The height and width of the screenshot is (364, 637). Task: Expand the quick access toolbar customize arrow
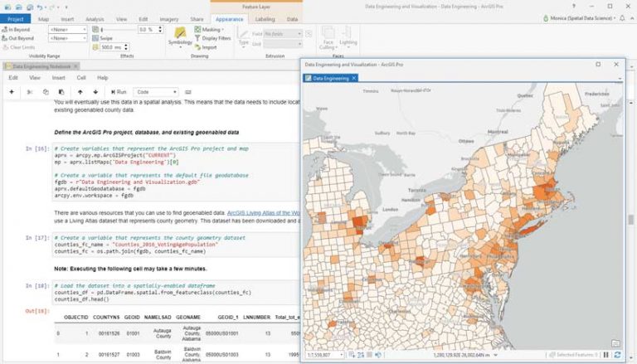(66, 7)
